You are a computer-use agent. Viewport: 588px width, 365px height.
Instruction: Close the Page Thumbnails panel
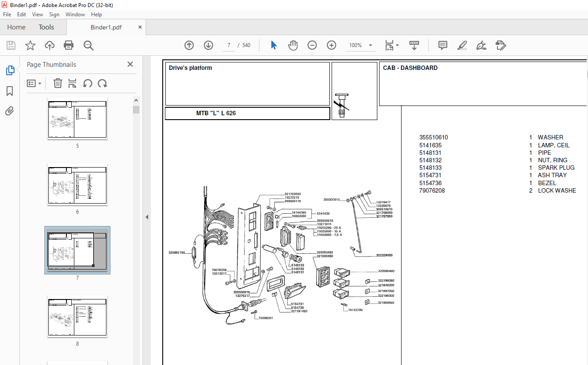click(x=130, y=64)
